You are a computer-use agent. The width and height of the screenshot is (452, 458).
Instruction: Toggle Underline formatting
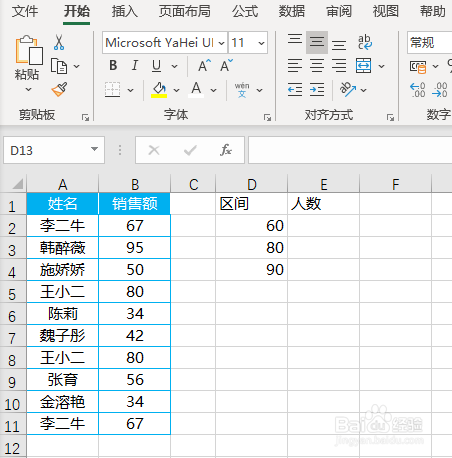156,65
